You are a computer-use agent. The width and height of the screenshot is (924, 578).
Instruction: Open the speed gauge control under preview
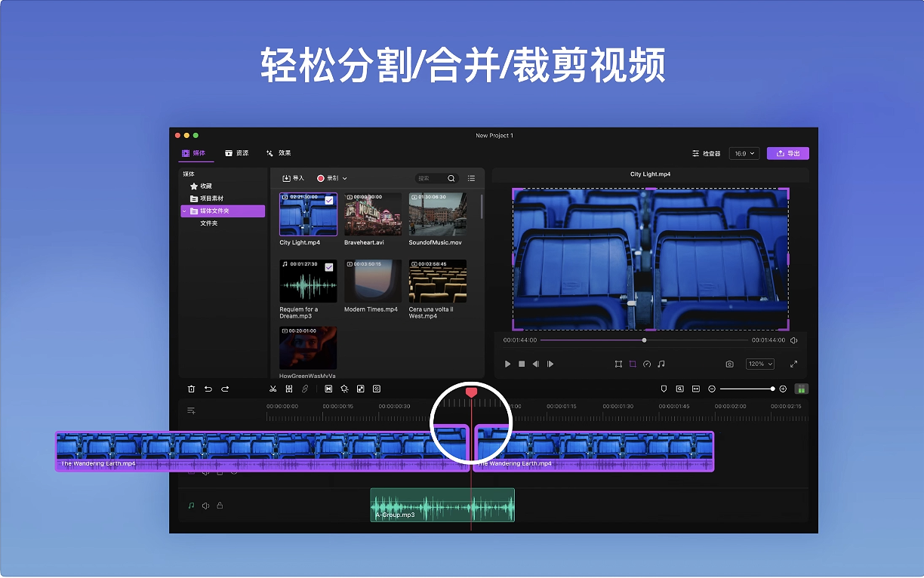pyautogui.click(x=647, y=364)
